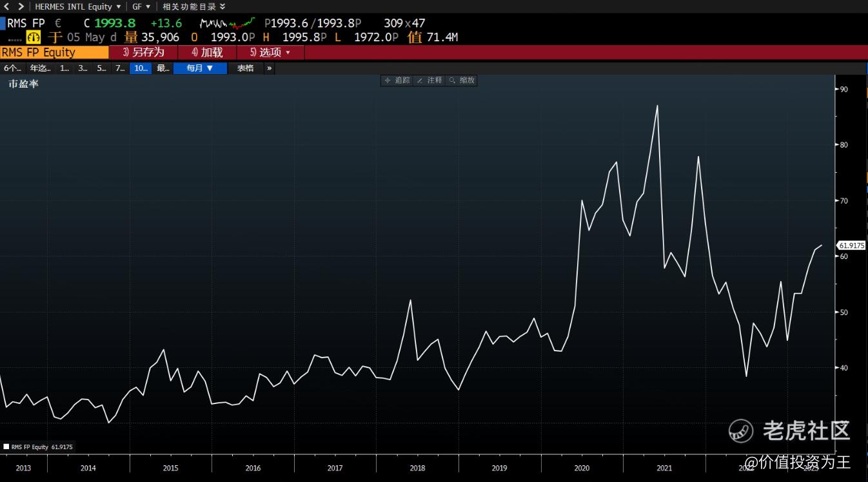
Task: Switch to the 表格 view
Action: 245,68
